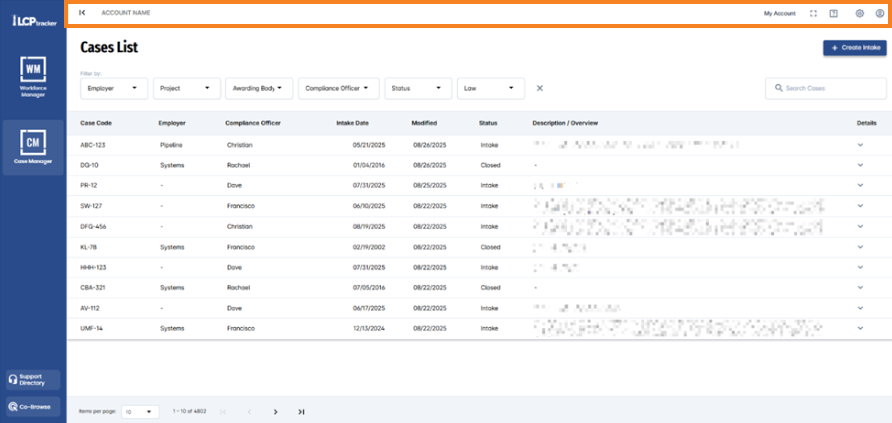Open the Compliance Officer filter dropdown
892x423 pixels.
338,89
